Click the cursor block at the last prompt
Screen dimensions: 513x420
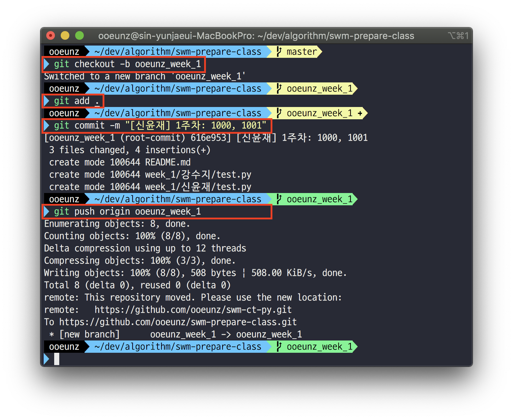[x=57, y=359]
